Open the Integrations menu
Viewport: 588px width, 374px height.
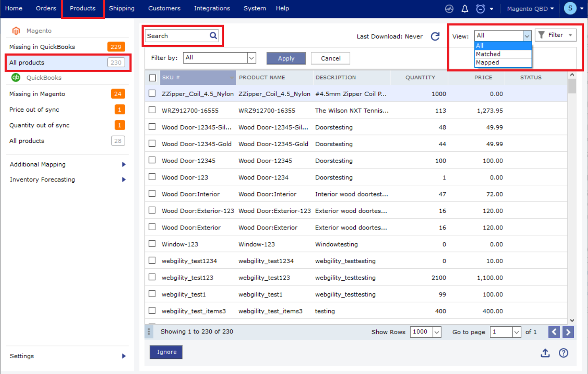pyautogui.click(x=212, y=8)
